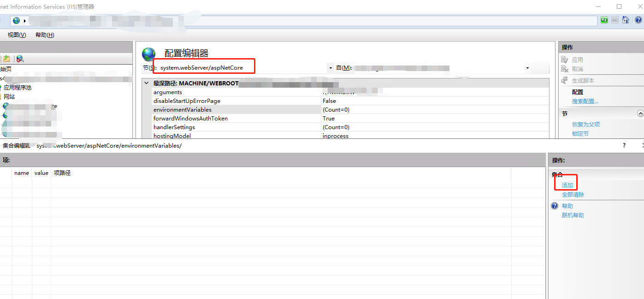Click the 联机帮助 online help link
644x299 pixels.
click(573, 215)
